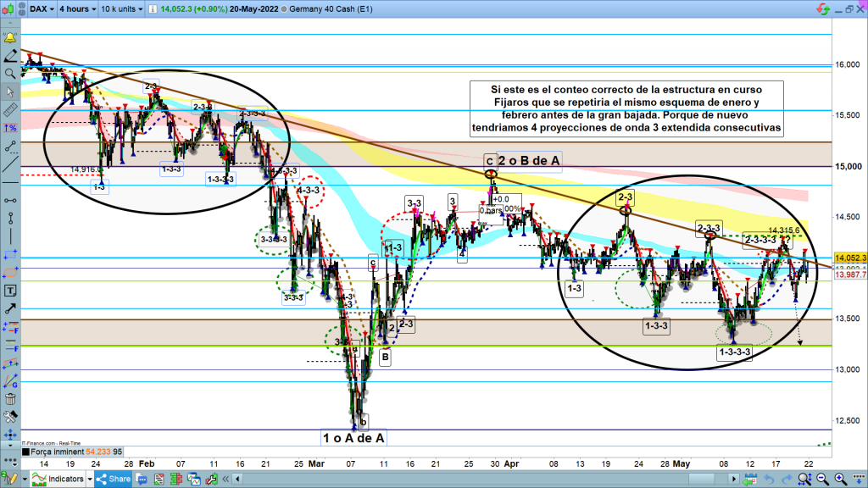Screen dimensions: 868x488
Task: Toggle the percent change tool
Action: pos(11,128)
